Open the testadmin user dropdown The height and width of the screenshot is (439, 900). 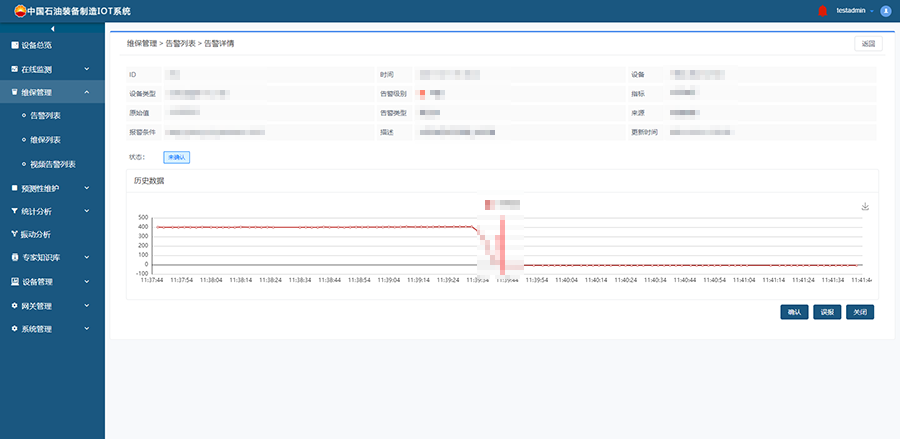coord(854,11)
